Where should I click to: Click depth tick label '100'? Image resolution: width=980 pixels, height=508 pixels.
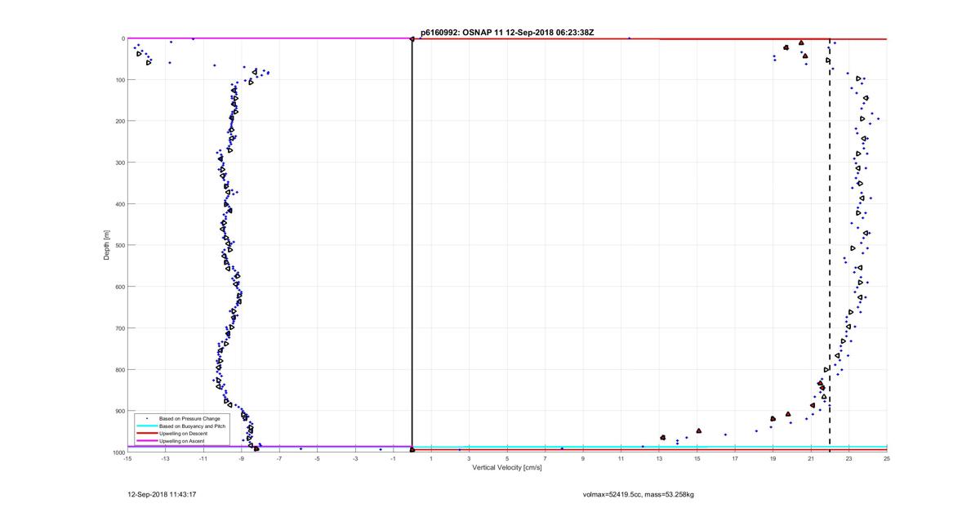click(x=121, y=80)
